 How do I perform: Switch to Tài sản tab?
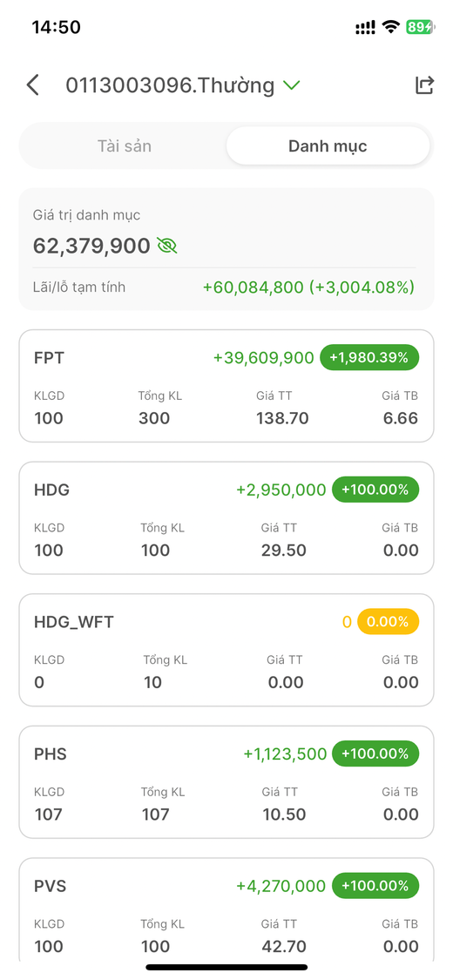(x=125, y=146)
